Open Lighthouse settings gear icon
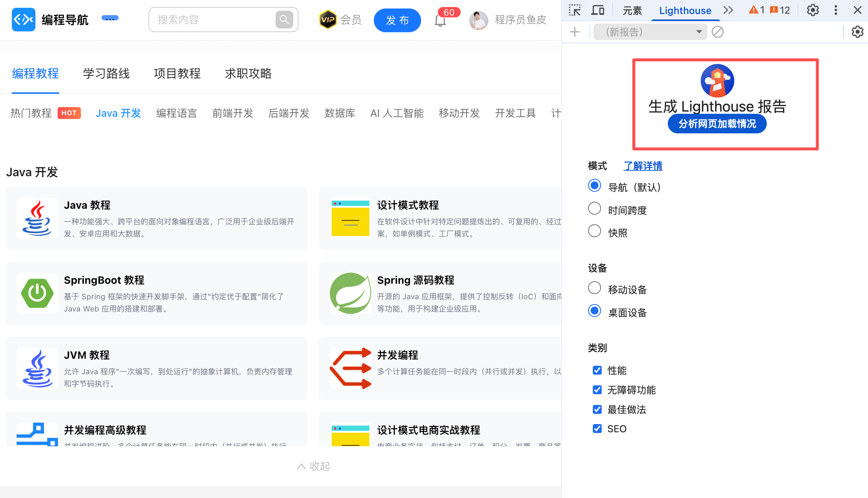Screen dimensions: 868x498 pyautogui.click(x=857, y=32)
